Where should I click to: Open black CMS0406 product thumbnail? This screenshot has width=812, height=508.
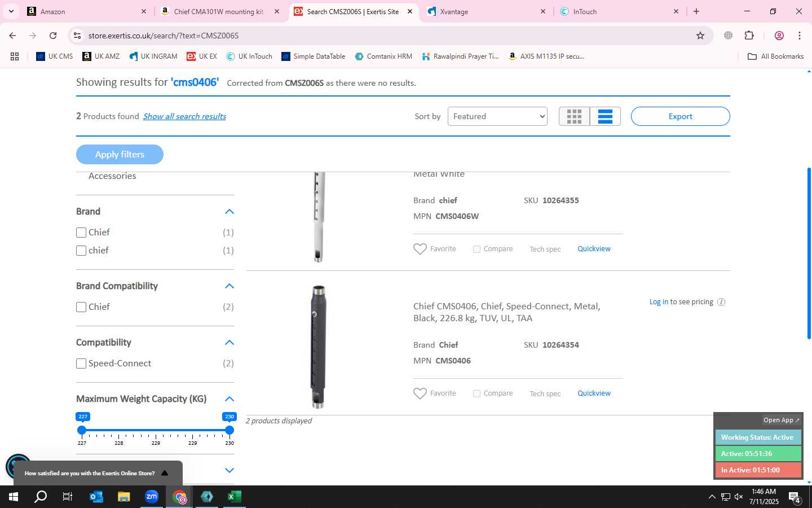(x=318, y=347)
